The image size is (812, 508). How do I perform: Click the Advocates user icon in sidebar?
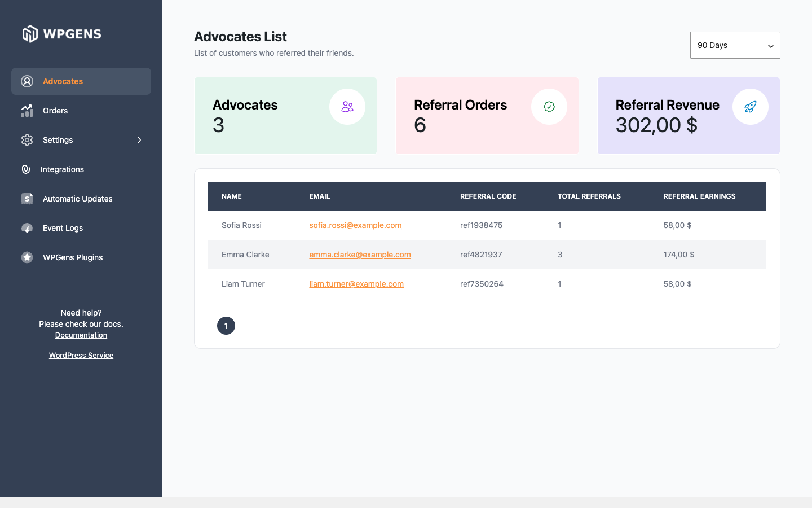click(27, 81)
